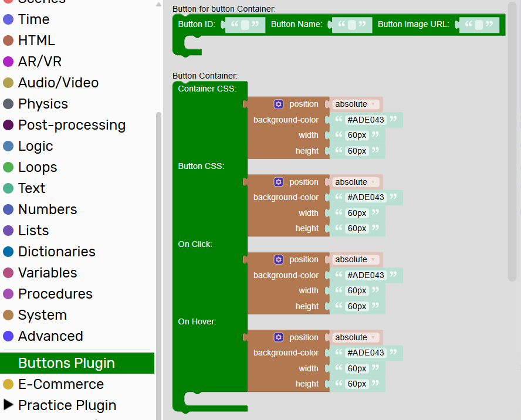Open the gear settings in On Hover block
Image resolution: width=521 pixels, height=420 pixels.
point(279,337)
